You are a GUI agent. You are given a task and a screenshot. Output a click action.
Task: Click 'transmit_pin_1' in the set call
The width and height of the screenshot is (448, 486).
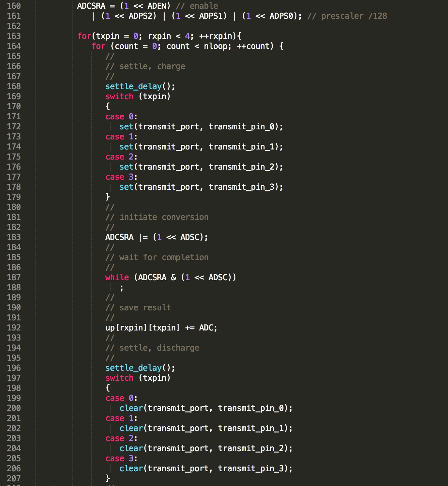tap(241, 147)
